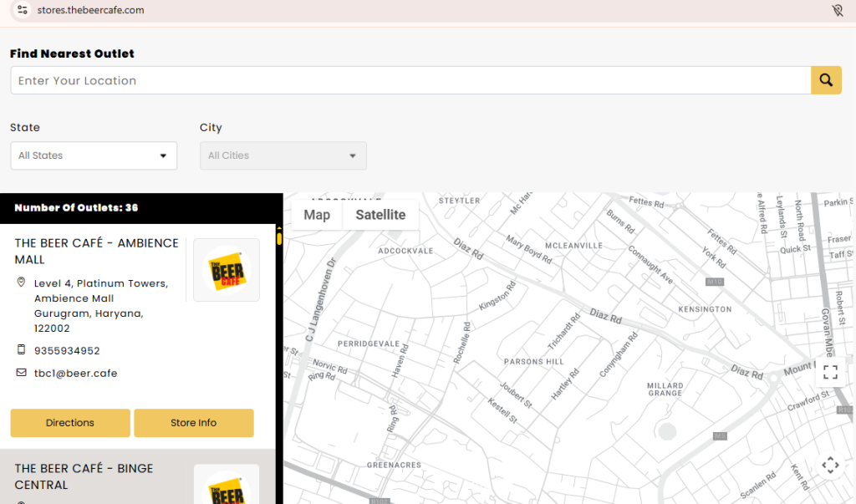
Task: Click the PARSONS HILL map label
Action: coord(534,361)
